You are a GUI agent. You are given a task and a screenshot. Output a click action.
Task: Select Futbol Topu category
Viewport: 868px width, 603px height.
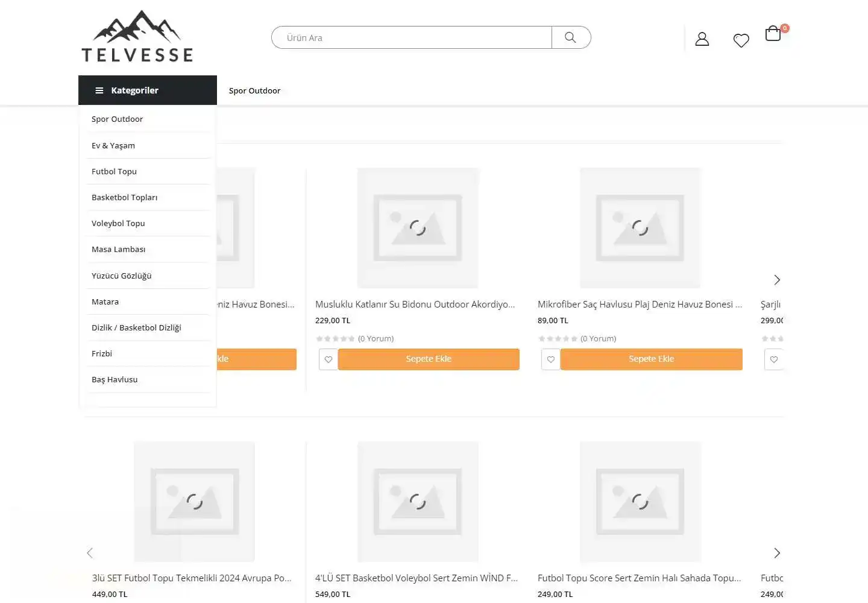click(x=148, y=171)
